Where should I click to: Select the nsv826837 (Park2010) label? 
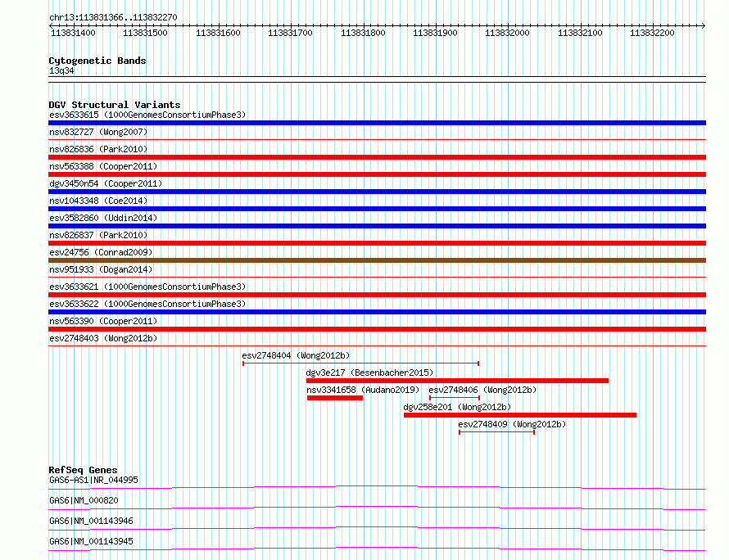pyautogui.click(x=98, y=235)
